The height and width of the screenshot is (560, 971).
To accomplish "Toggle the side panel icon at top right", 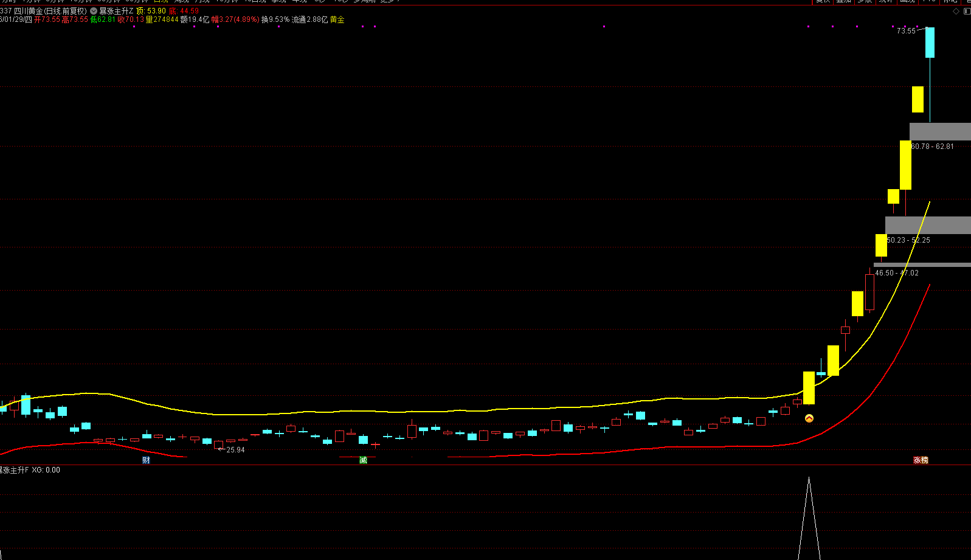I will (x=967, y=11).
